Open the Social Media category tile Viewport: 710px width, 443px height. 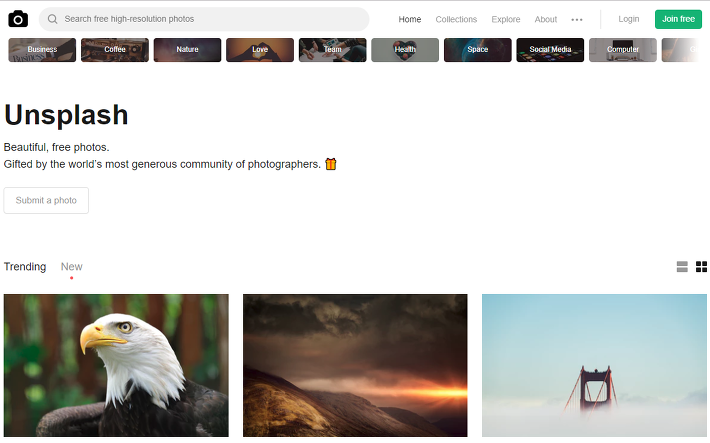[550, 50]
